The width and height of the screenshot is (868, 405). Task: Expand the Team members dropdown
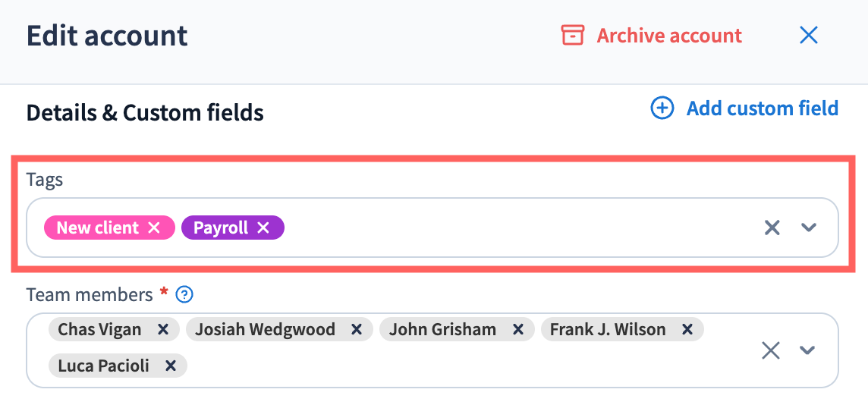pos(808,350)
